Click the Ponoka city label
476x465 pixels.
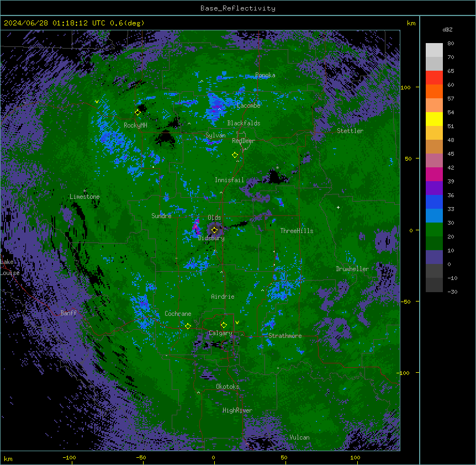point(265,75)
